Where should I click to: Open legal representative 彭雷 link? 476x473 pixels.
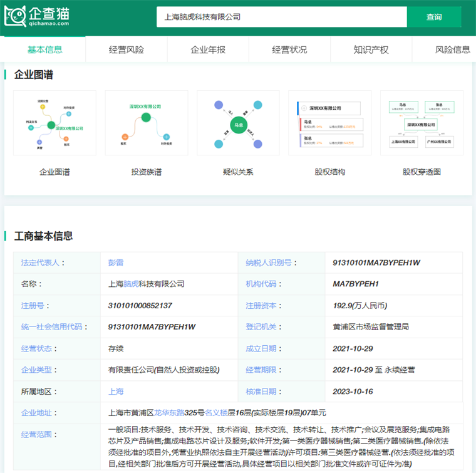click(x=116, y=262)
